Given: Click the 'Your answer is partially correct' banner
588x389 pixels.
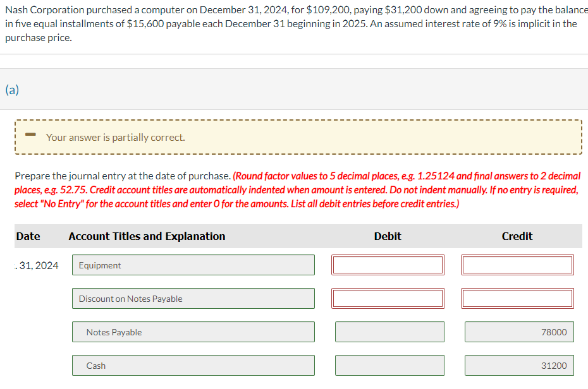Looking at the screenshot, I should point(298,137).
